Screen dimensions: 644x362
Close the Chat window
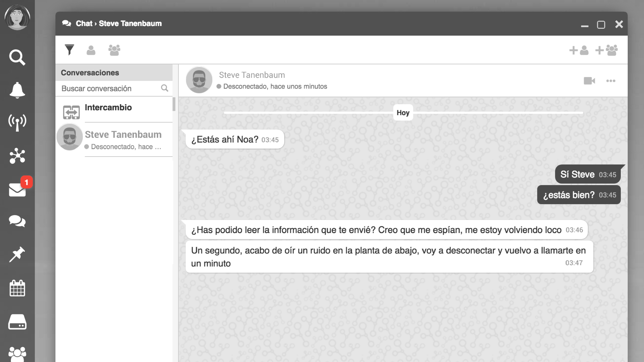coord(619,24)
